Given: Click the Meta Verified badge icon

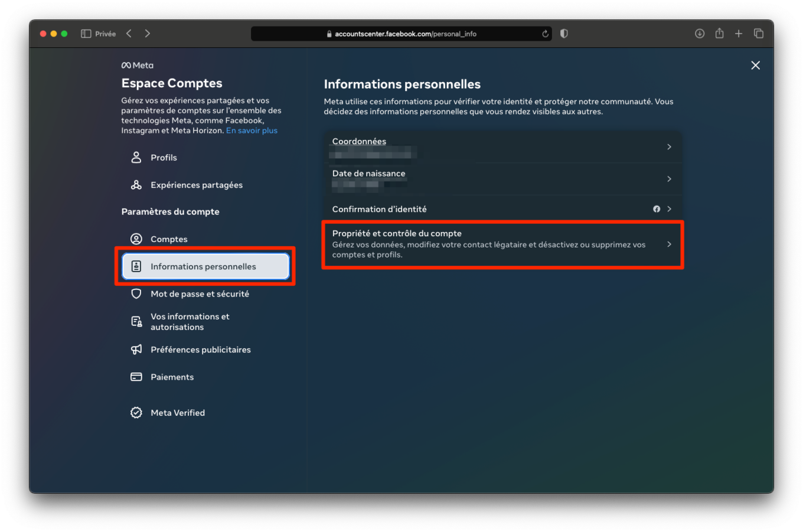Looking at the screenshot, I should [136, 413].
